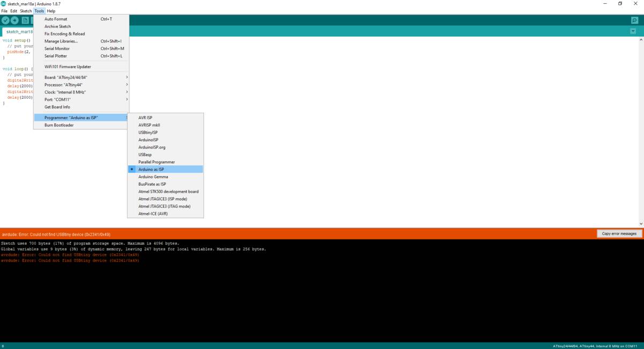Choose Fix Encoding & Reload
644x349 pixels.
click(x=82, y=34)
